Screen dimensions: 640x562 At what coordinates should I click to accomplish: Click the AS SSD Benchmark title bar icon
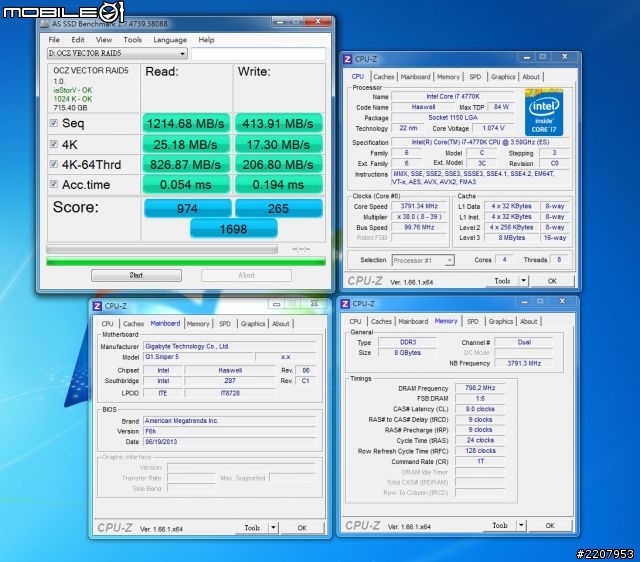click(x=44, y=24)
